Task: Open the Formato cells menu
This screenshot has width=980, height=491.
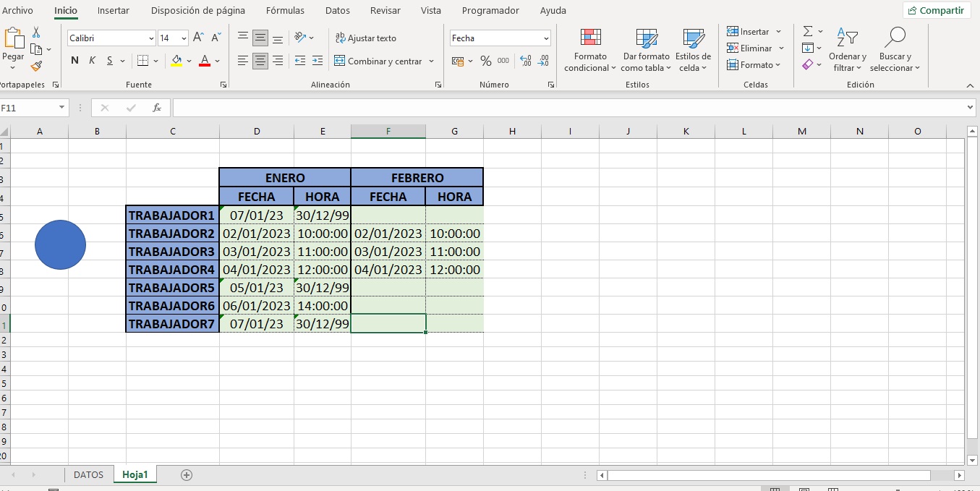Action: [x=754, y=64]
